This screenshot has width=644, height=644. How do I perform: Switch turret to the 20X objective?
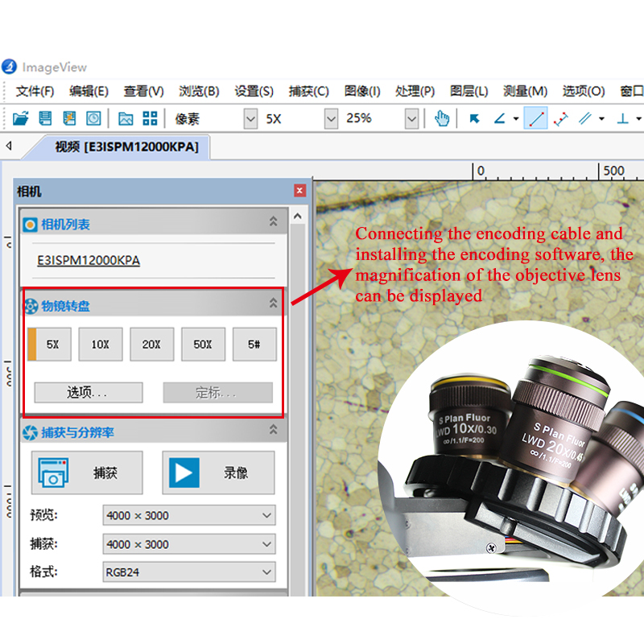pyautogui.click(x=152, y=345)
